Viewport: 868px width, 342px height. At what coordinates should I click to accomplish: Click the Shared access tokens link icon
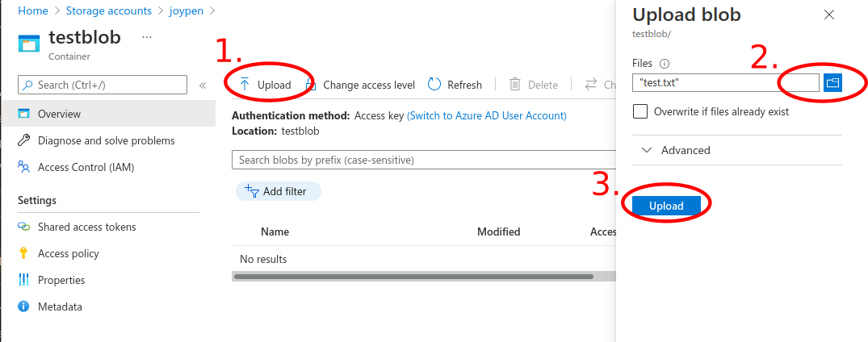23,227
